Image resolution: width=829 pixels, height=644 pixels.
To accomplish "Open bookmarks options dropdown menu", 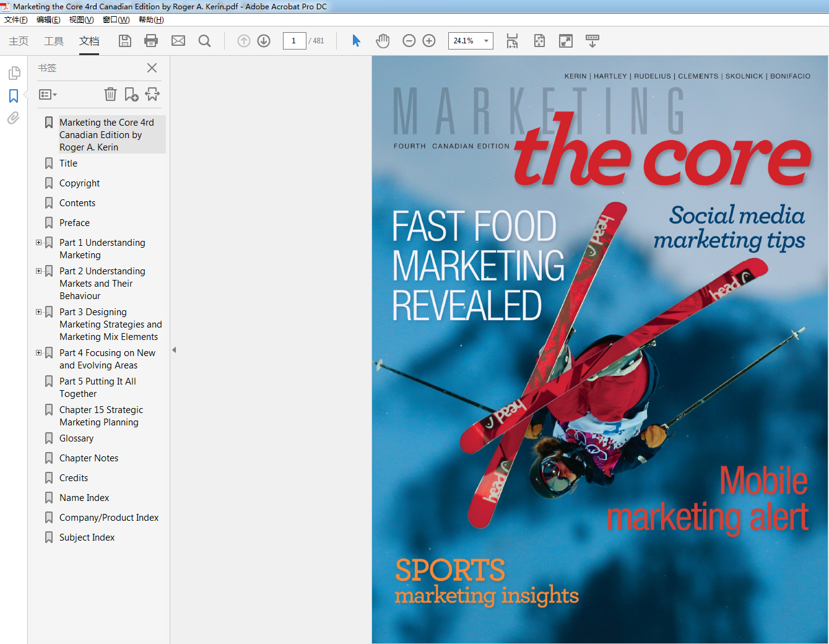I will [x=48, y=95].
